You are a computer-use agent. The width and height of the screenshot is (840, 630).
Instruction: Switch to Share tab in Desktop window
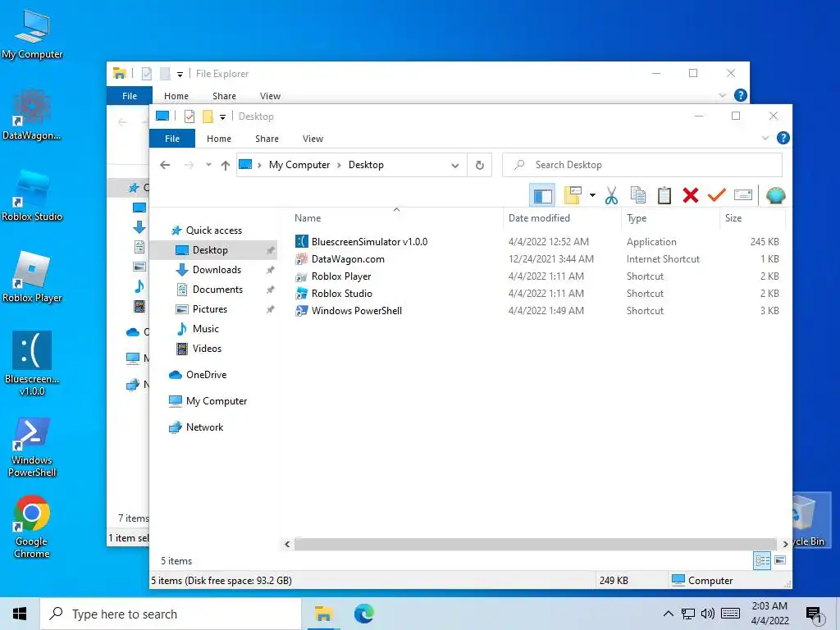point(267,139)
